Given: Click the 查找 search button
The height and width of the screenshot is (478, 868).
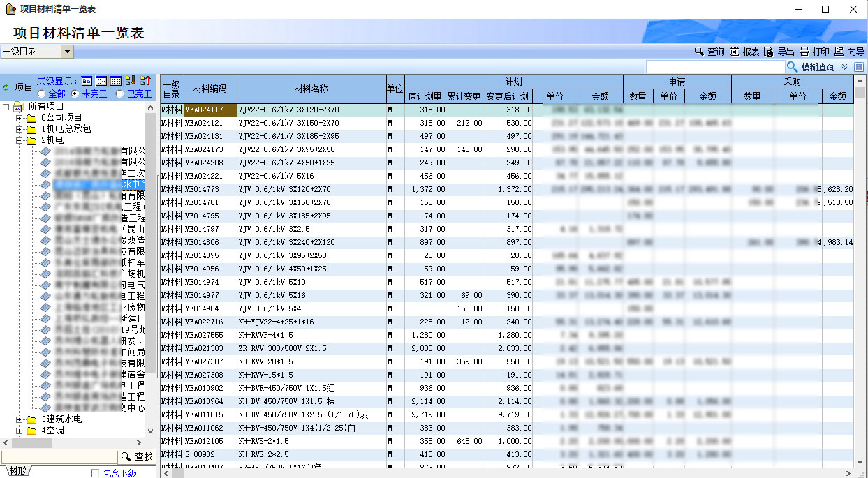Looking at the screenshot, I should click(137, 456).
